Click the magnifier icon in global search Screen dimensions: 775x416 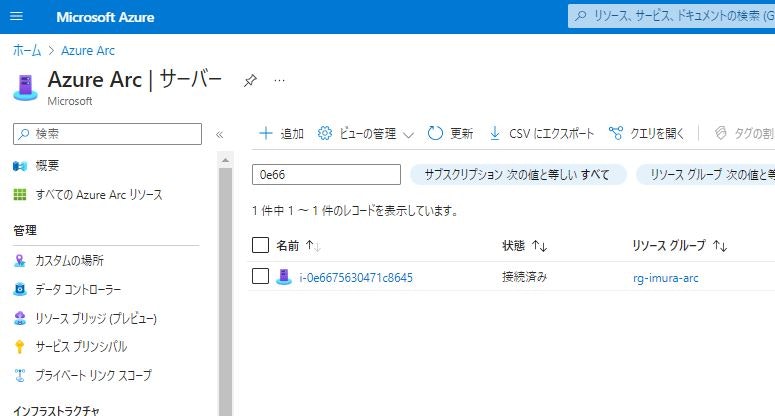(x=581, y=16)
